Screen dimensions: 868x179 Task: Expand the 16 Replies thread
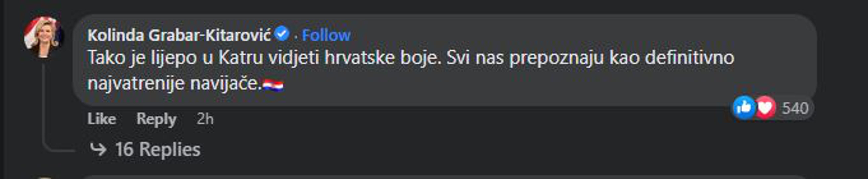point(158,149)
